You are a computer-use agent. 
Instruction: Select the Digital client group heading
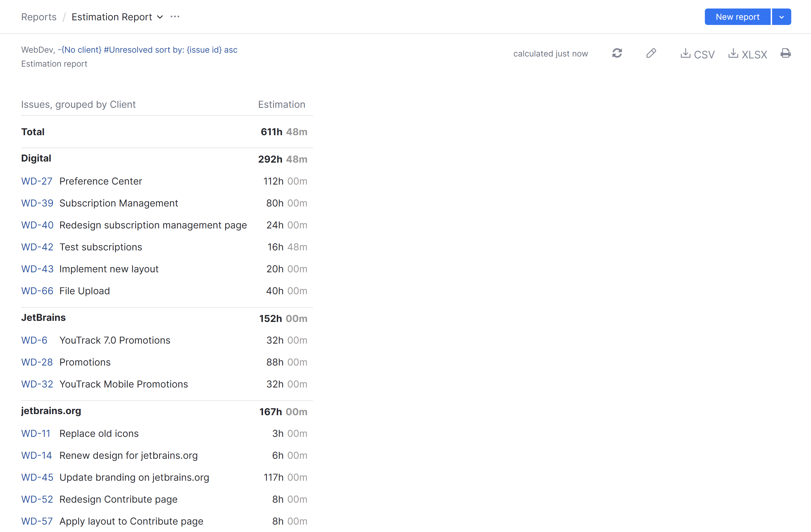pos(36,158)
